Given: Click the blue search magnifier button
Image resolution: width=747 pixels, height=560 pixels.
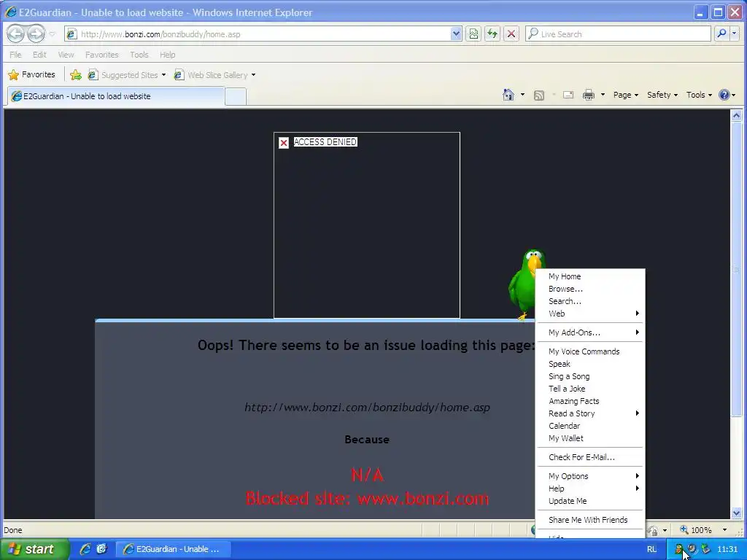Looking at the screenshot, I should tap(721, 34).
